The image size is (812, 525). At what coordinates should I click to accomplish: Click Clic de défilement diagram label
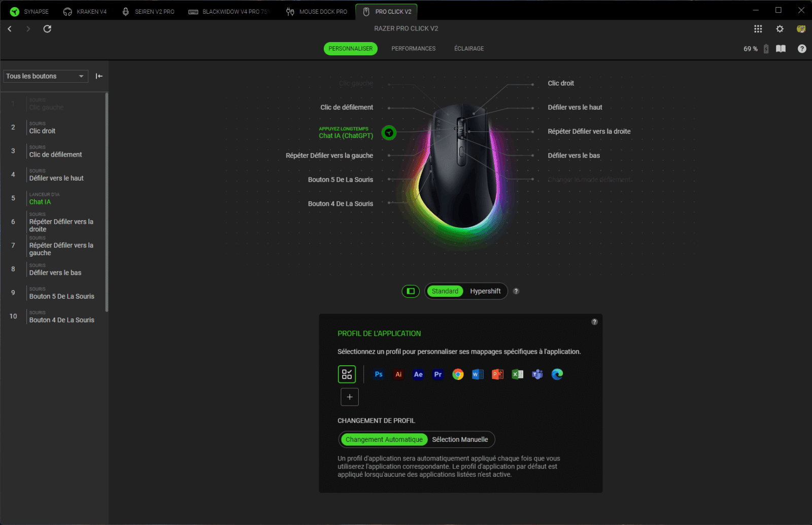pyautogui.click(x=347, y=108)
